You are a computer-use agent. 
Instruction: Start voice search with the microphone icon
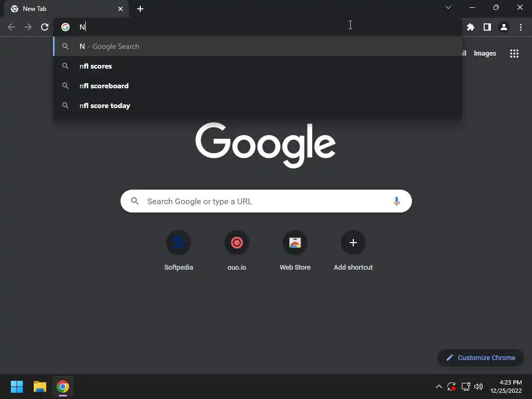[x=396, y=201]
